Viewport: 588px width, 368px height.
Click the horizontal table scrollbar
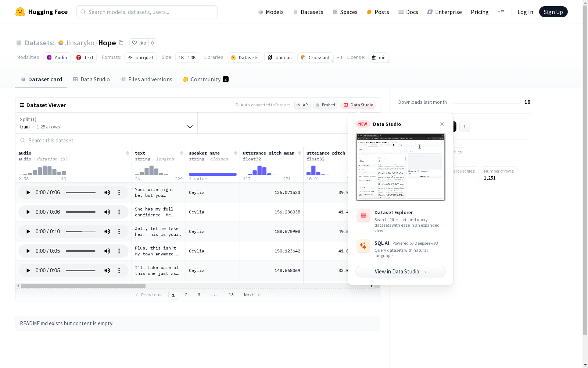pos(83,286)
